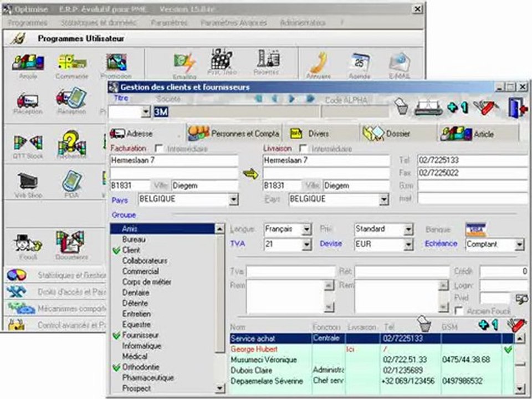The height and width of the screenshot is (399, 532).
Task: Open the Statistiques et Gestion section
Action: pyautogui.click(x=56, y=275)
